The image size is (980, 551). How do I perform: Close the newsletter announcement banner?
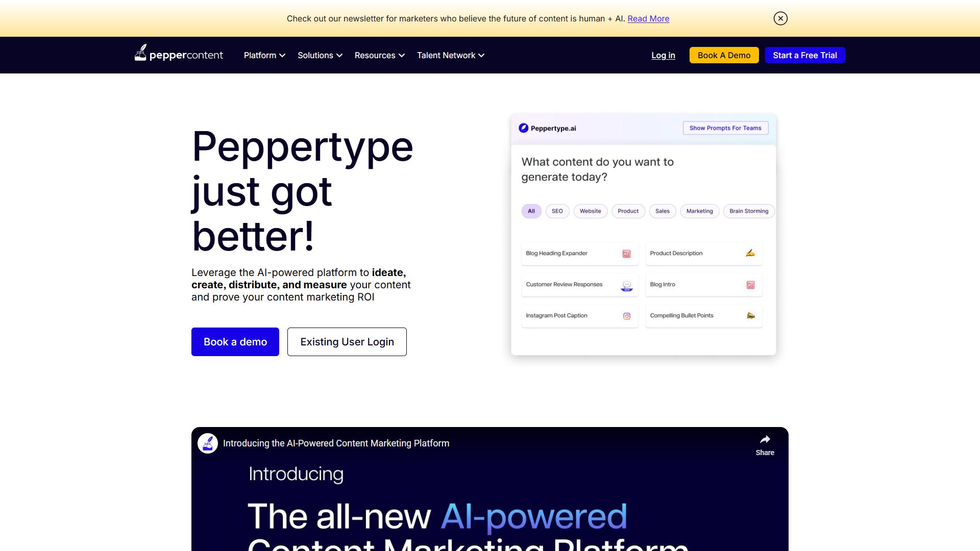point(780,18)
